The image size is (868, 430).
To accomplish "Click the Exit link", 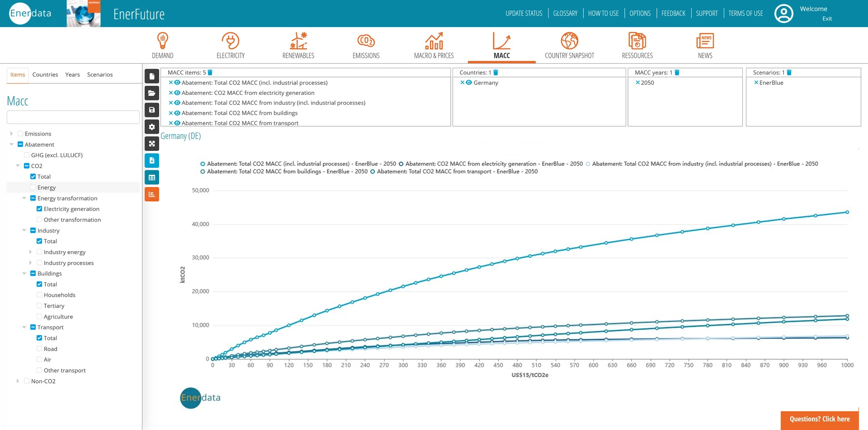I will [827, 19].
